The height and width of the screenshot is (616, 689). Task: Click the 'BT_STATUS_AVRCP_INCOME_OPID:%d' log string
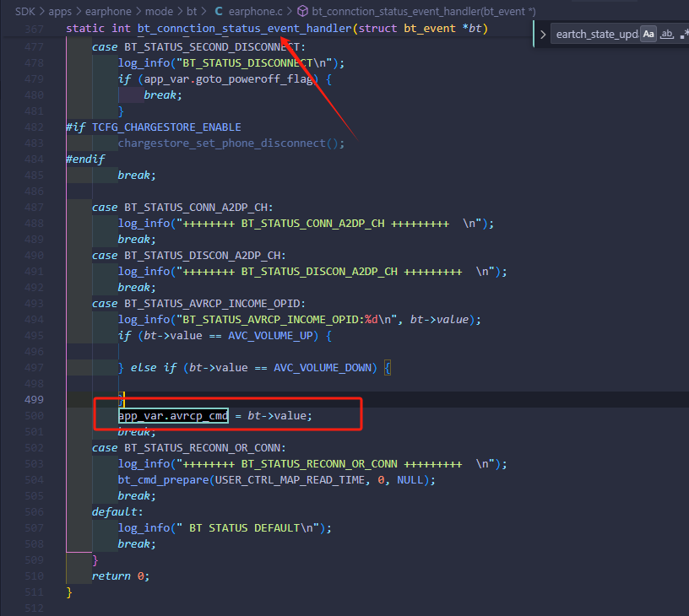tap(280, 320)
